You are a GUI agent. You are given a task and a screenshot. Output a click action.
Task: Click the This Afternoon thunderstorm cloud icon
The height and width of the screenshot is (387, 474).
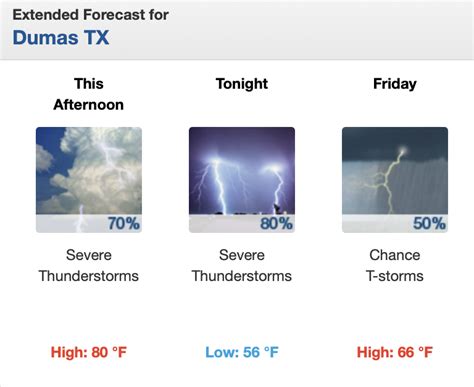click(89, 180)
